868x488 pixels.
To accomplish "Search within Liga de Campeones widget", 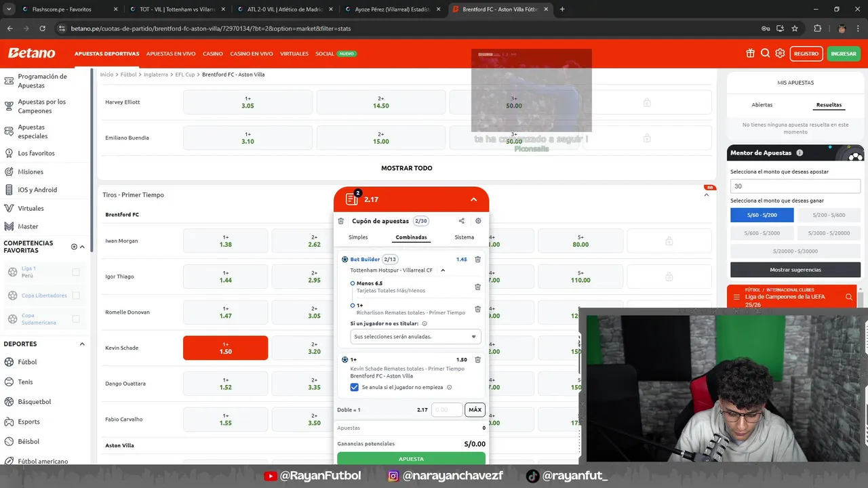I will [848, 297].
